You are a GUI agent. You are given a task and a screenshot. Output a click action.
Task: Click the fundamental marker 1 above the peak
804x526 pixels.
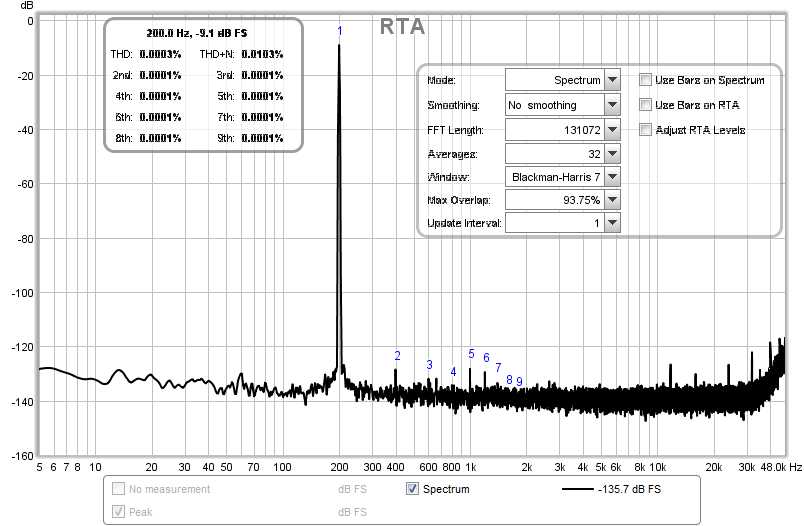point(339,31)
